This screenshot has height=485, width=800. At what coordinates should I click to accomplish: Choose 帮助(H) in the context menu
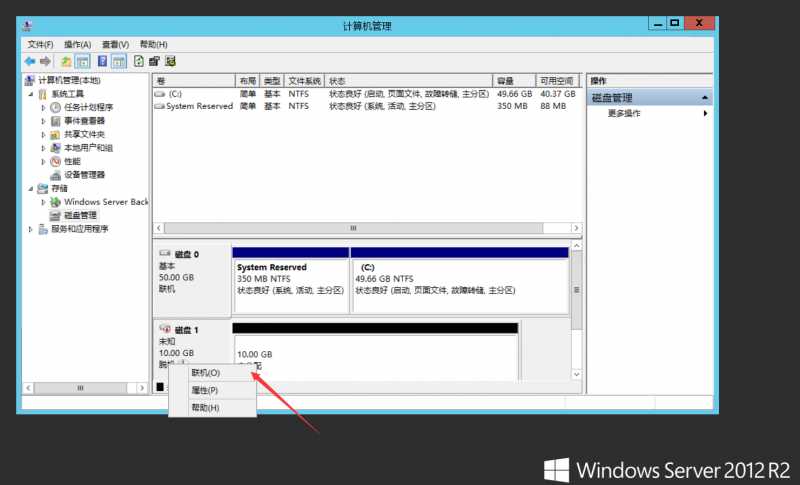tap(213, 407)
